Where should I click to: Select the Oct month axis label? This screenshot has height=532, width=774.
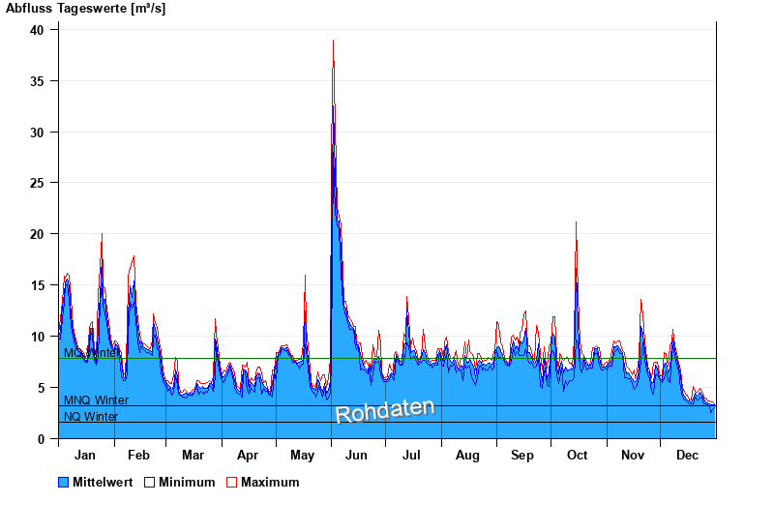pyautogui.click(x=578, y=455)
